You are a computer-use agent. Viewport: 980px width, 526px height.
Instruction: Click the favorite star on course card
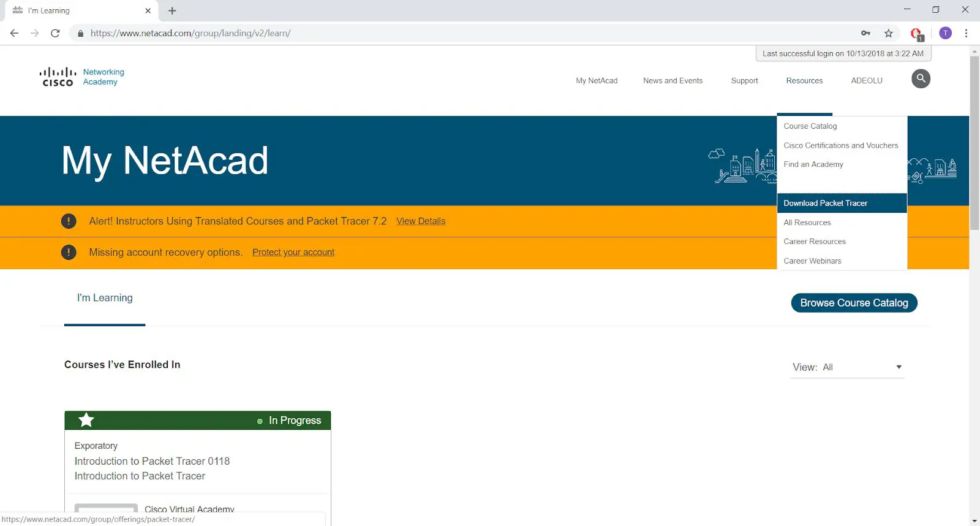[x=86, y=420]
